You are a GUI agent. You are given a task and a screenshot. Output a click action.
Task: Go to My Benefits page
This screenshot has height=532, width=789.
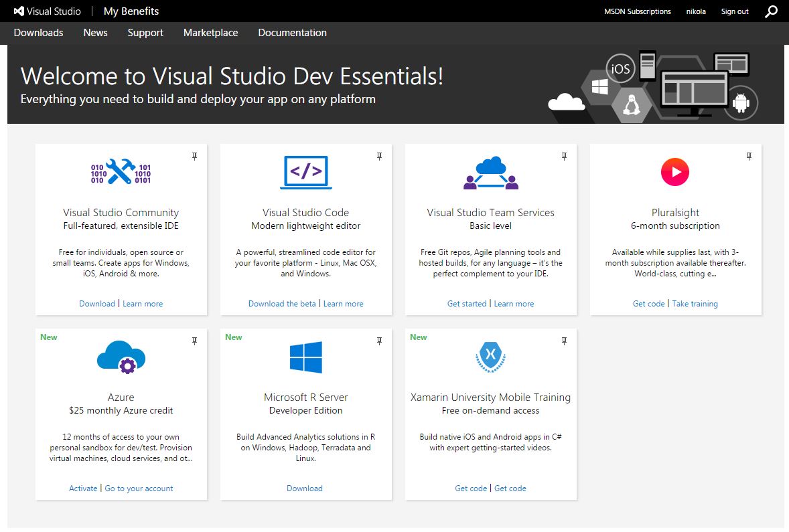(131, 11)
